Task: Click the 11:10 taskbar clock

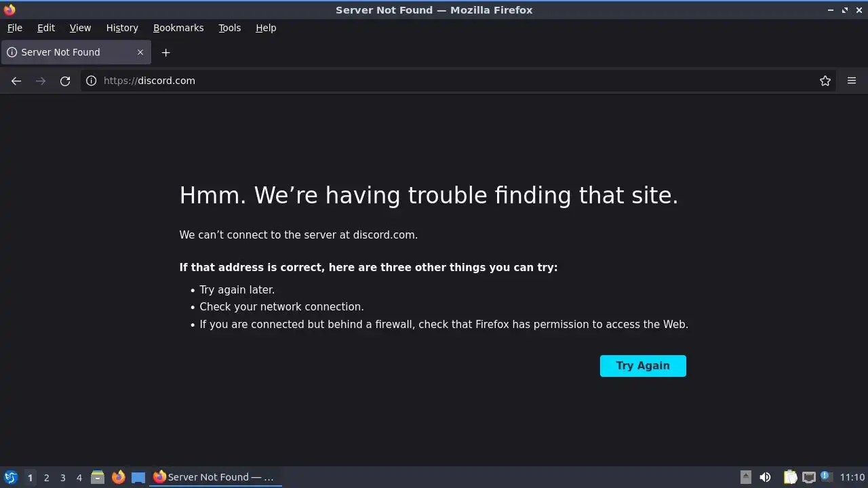Action: pos(852,477)
